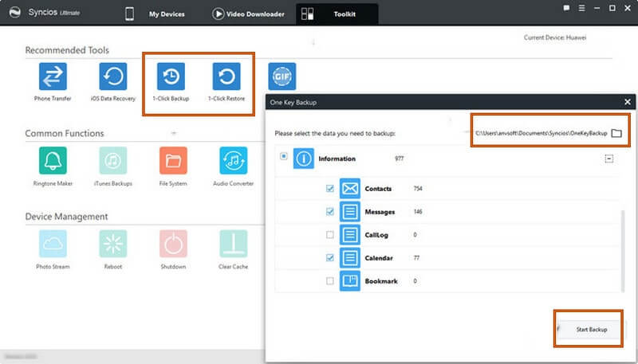Click the Contacts label text
The height and width of the screenshot is (364, 638).
pyautogui.click(x=378, y=189)
